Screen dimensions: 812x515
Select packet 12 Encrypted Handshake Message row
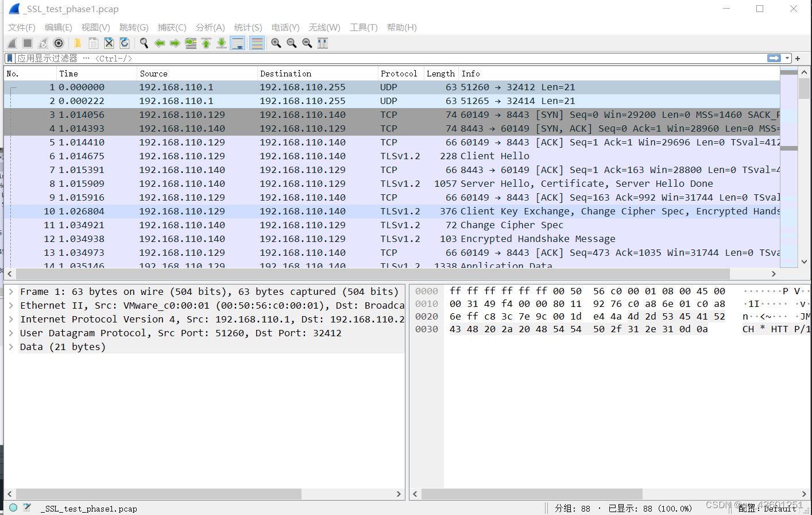click(392, 239)
